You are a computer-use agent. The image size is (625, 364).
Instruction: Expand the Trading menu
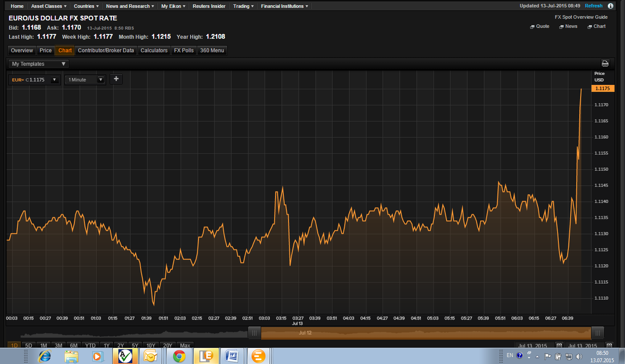[243, 6]
